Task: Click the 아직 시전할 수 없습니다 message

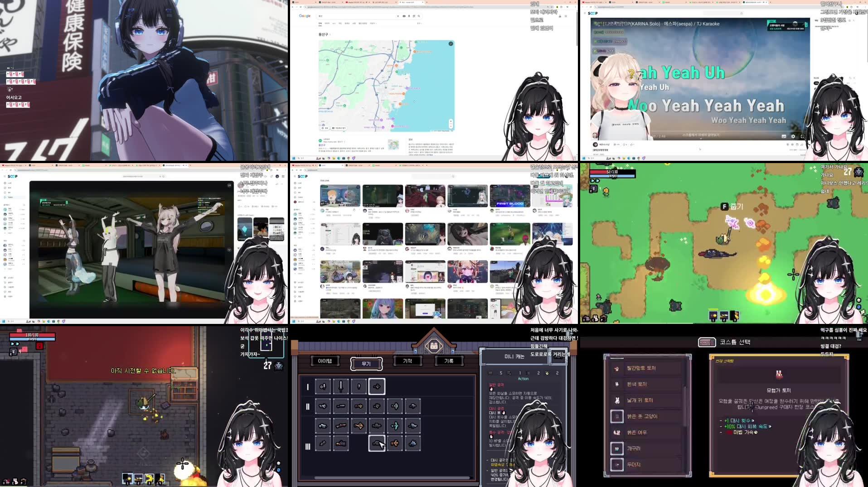Action: (x=143, y=371)
